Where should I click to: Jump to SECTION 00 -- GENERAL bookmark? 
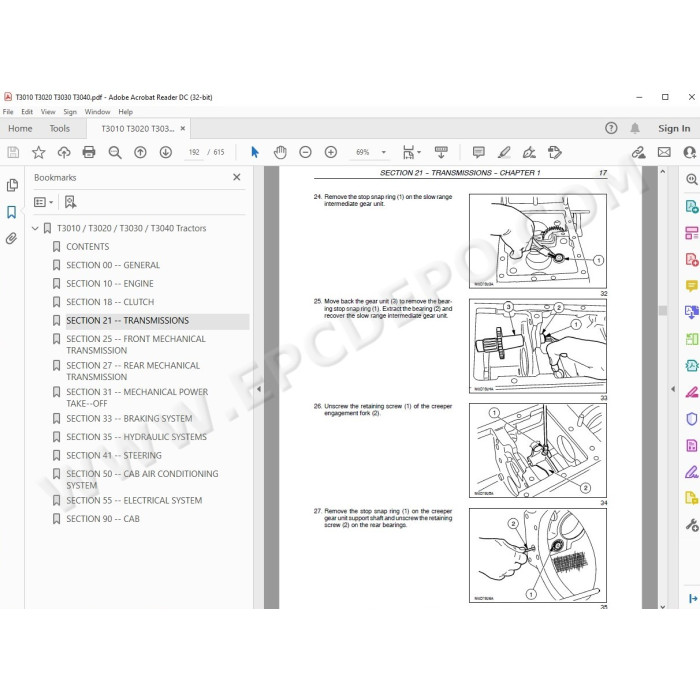click(x=113, y=265)
